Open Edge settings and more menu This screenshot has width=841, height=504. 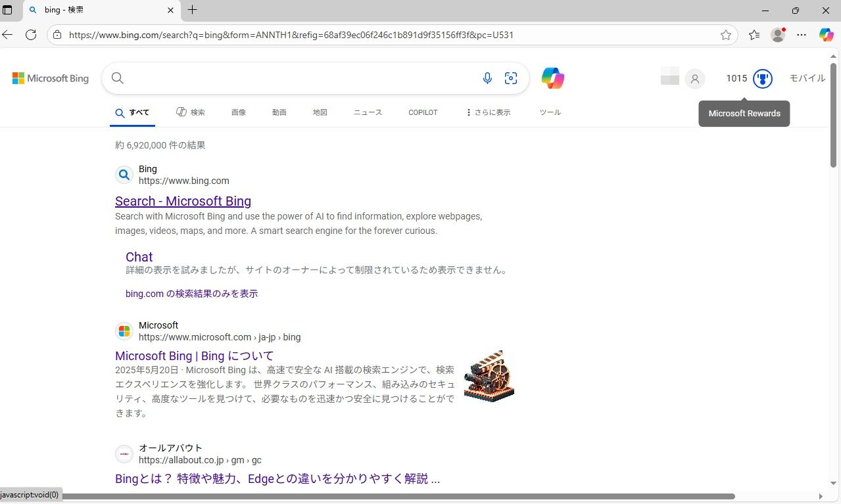pyautogui.click(x=802, y=35)
